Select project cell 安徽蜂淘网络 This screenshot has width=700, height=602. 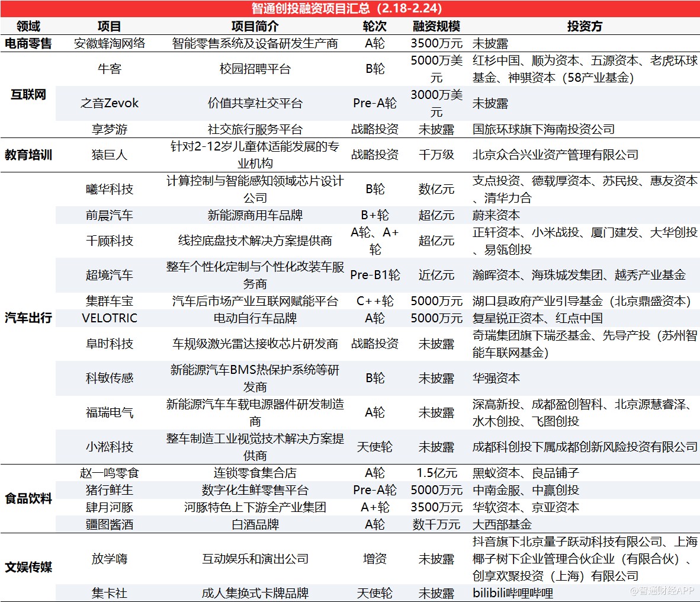[110, 43]
